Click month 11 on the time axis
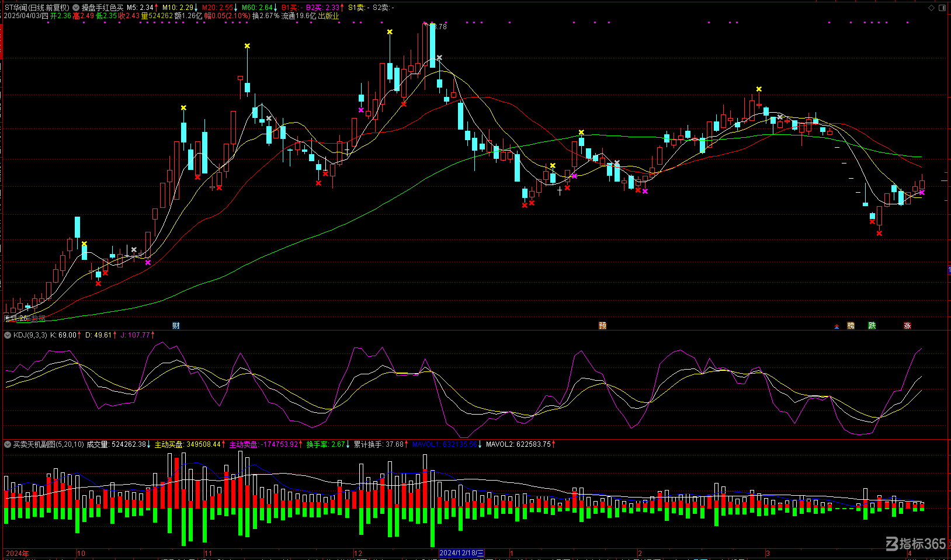951x560 pixels. click(209, 553)
